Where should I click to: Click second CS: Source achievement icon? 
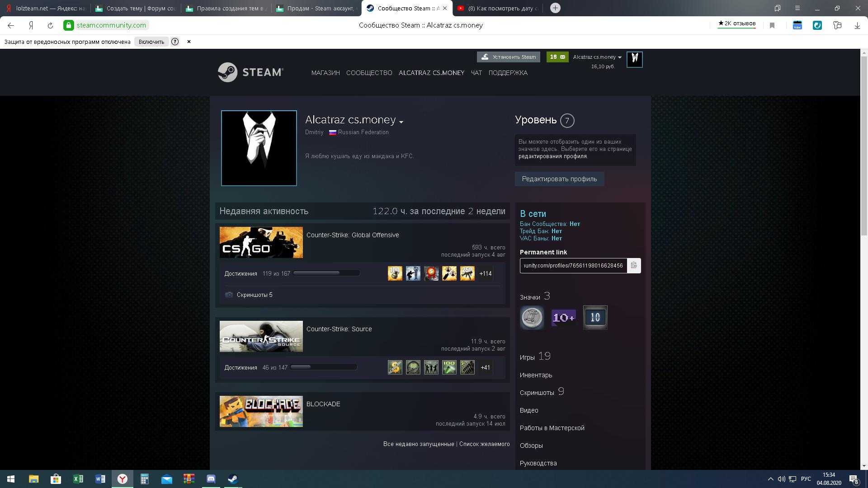point(413,367)
